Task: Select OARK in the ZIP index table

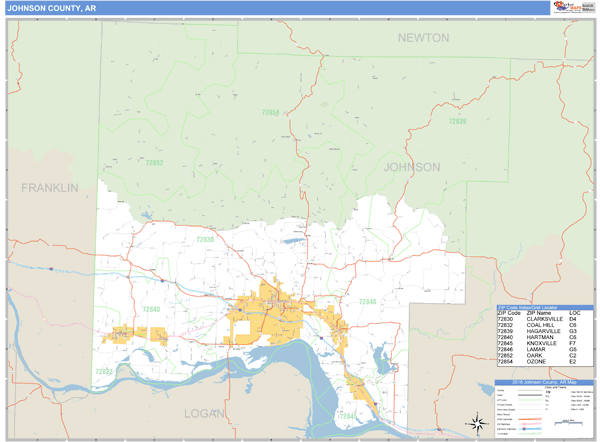Action: coord(534,356)
